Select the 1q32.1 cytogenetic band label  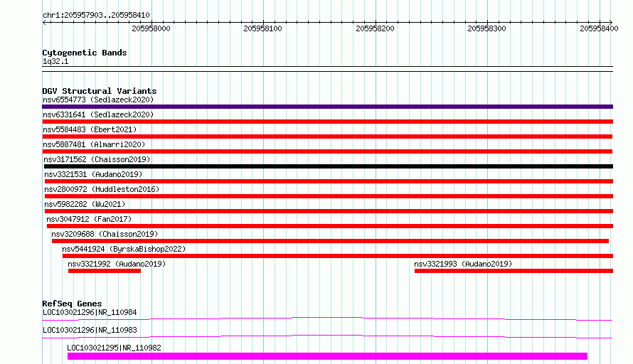(55, 61)
